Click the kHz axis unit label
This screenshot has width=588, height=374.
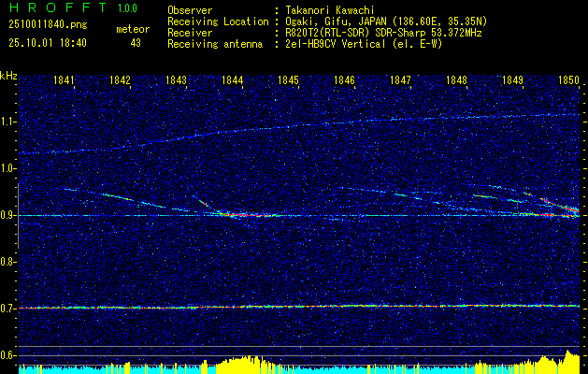click(x=8, y=77)
